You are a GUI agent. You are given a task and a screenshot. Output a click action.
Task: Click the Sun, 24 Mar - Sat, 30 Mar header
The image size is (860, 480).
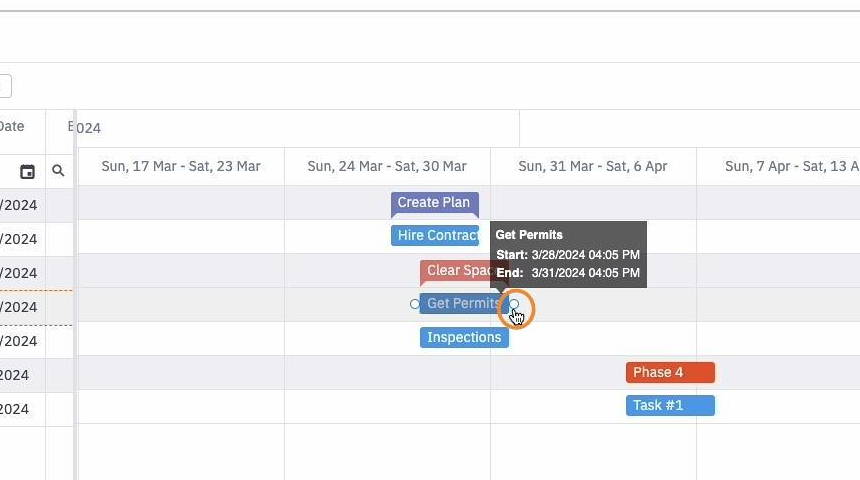tap(387, 166)
